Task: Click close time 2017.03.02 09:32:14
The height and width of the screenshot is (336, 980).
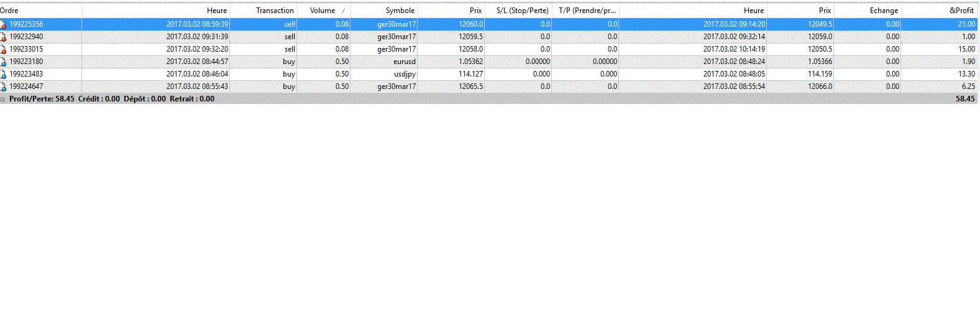Action: pyautogui.click(x=734, y=37)
